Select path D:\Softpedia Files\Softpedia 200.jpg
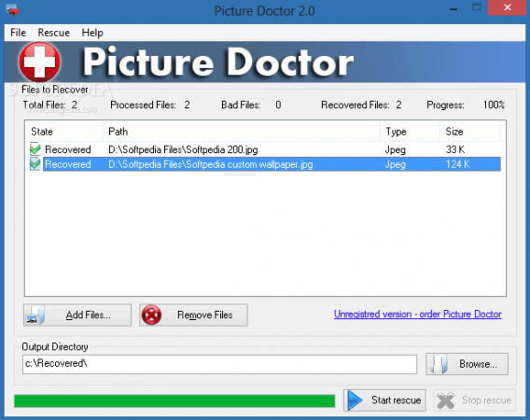530x420 pixels. pos(183,149)
